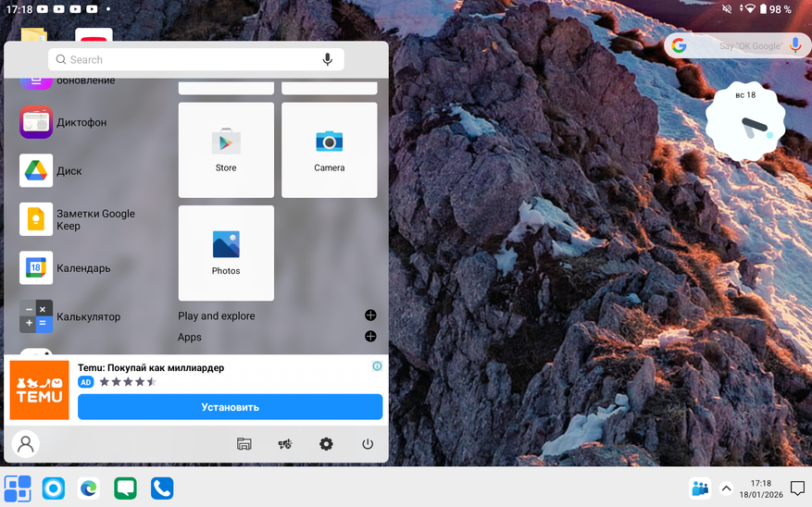
Task: Tap the Google widget microphone icon
Action: point(796,45)
